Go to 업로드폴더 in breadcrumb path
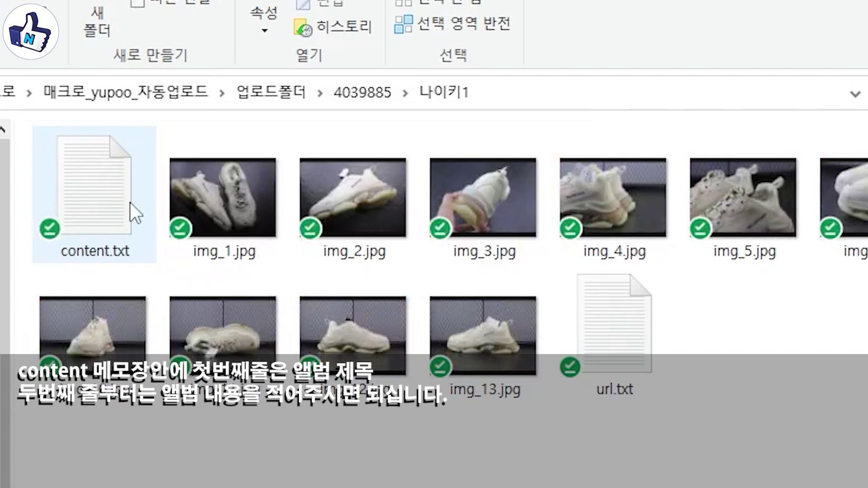Viewport: 868px width, 488px height. 271,92
